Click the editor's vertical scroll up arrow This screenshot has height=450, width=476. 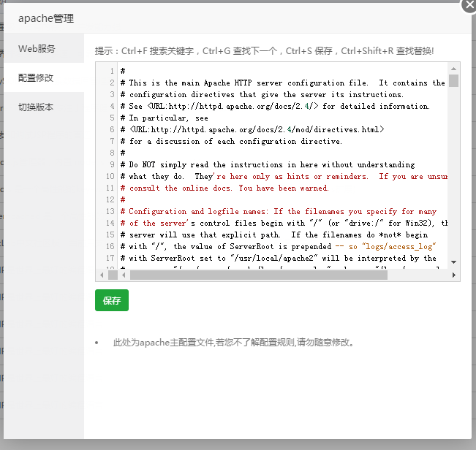coord(453,69)
